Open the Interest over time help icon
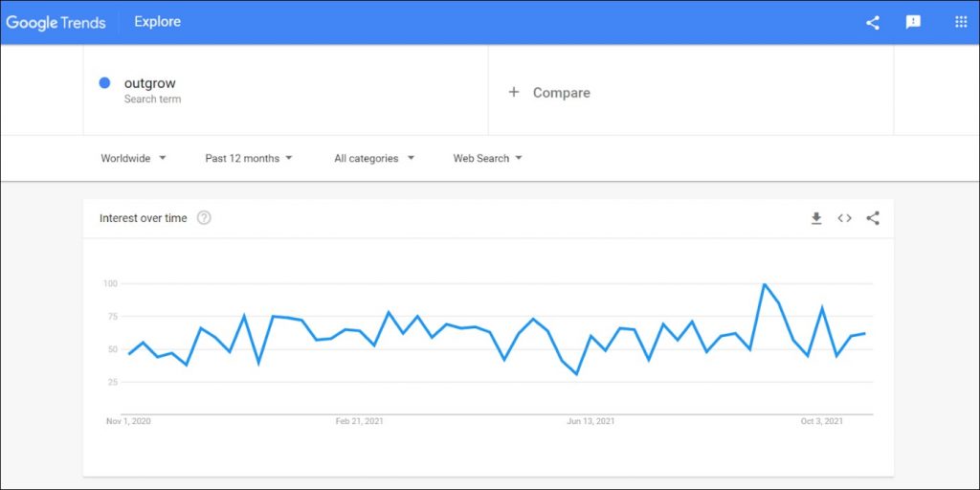This screenshot has width=980, height=490. tap(204, 218)
